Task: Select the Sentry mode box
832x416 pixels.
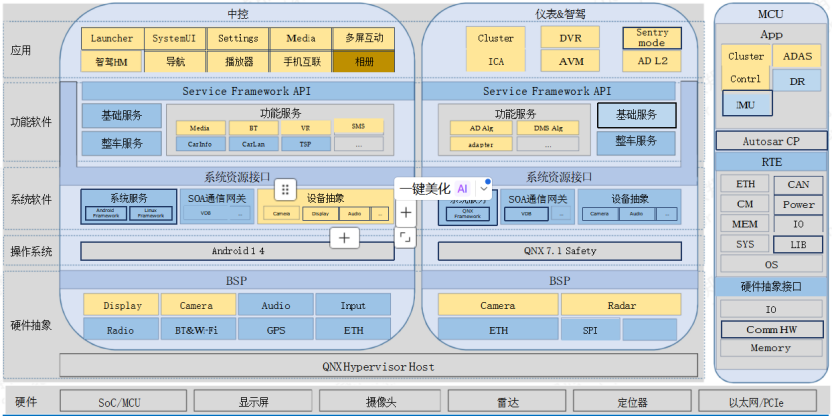Action: pyautogui.click(x=652, y=38)
